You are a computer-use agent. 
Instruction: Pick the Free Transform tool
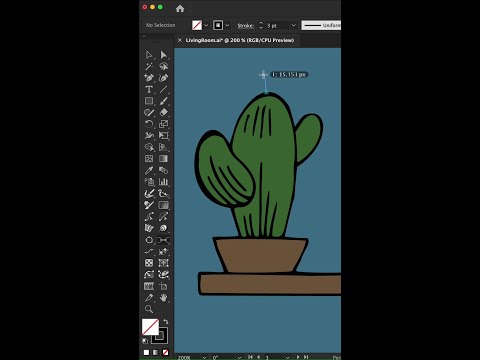tap(163, 135)
